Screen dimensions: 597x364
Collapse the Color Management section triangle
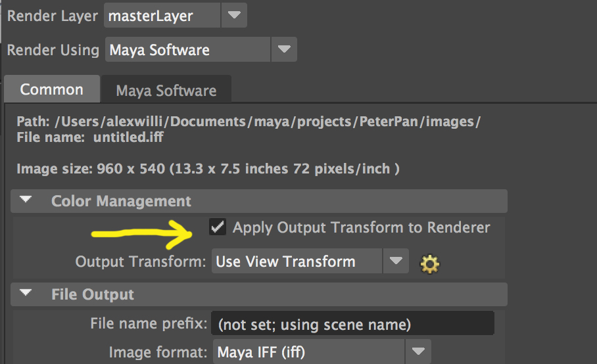(26, 199)
